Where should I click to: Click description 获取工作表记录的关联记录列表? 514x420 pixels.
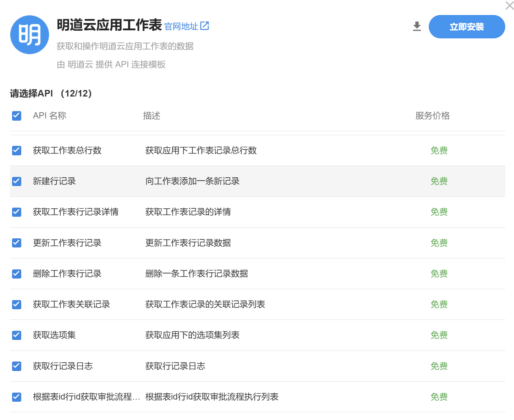[205, 304]
